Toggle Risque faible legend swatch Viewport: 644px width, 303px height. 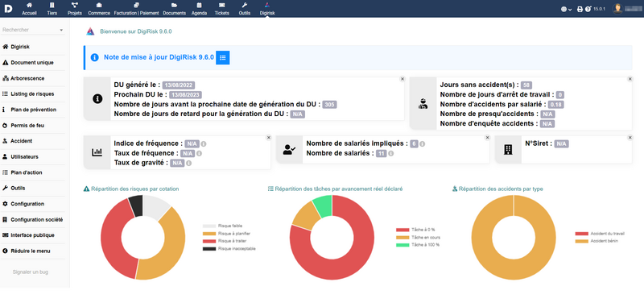[x=209, y=226]
